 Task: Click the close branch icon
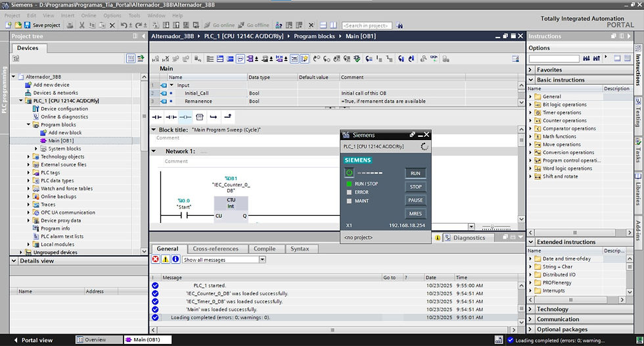click(x=228, y=116)
